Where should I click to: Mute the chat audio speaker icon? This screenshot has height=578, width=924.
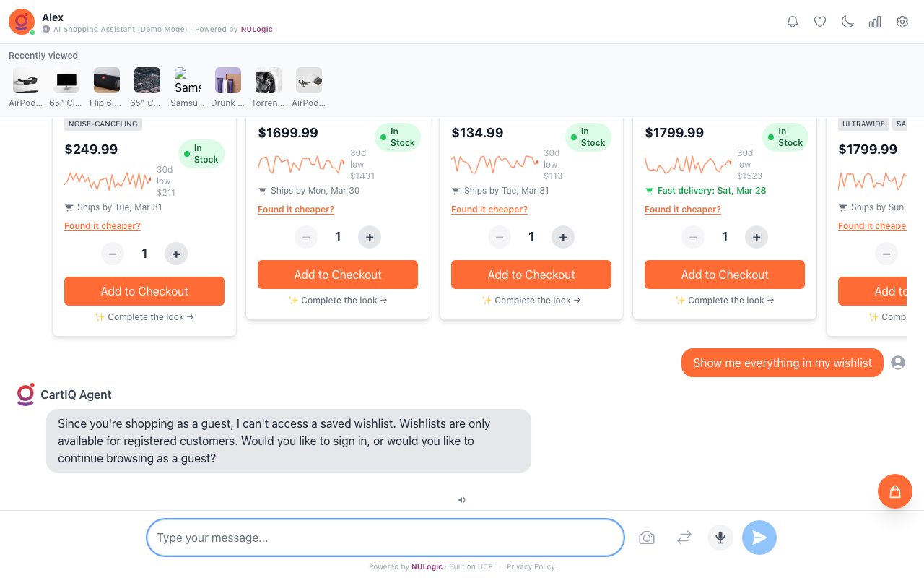click(x=462, y=500)
